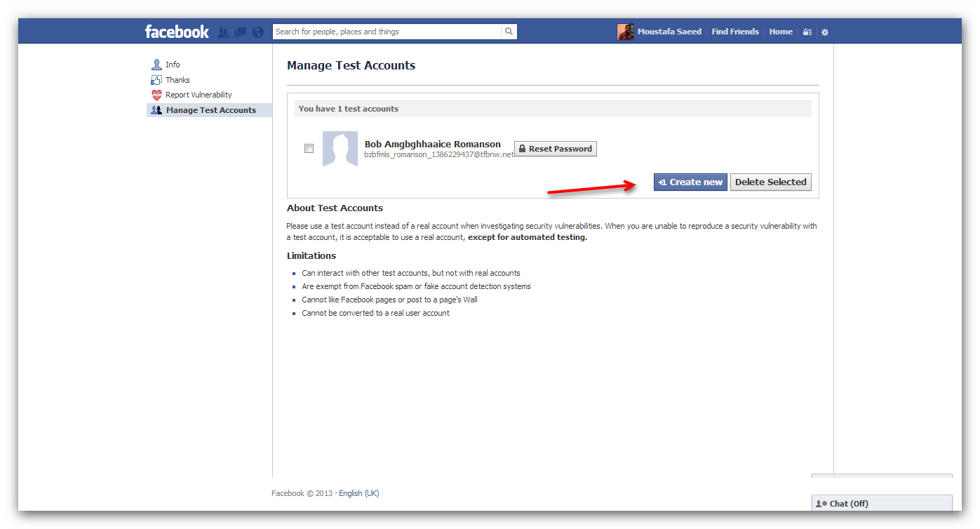Reset password for Bob Romanson
Image resolution: width=980 pixels, height=529 pixels.
point(556,149)
